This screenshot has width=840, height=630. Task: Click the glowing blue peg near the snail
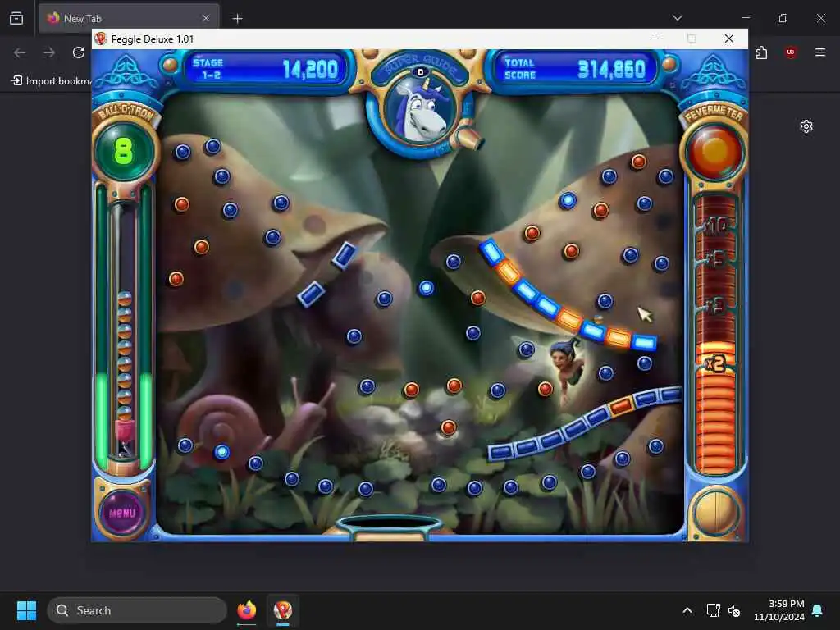tap(221, 453)
